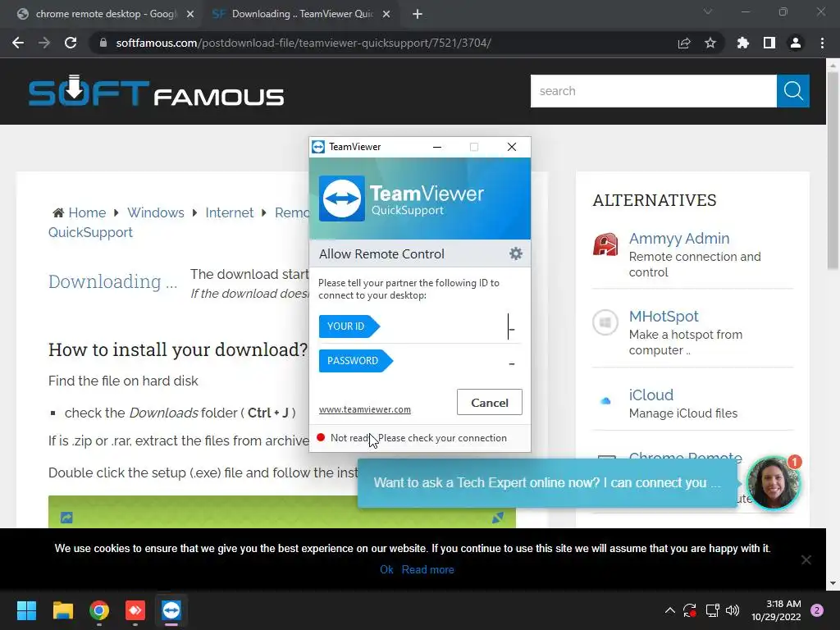The height and width of the screenshot is (630, 840).
Task: Open the tech expert chat avatar
Action: (773, 482)
